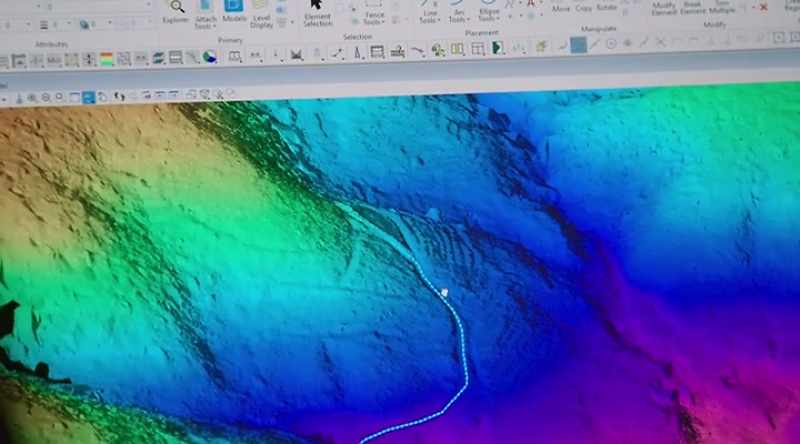This screenshot has width=800, height=444.
Task: Open the Models dialog button
Action: [x=234, y=11]
